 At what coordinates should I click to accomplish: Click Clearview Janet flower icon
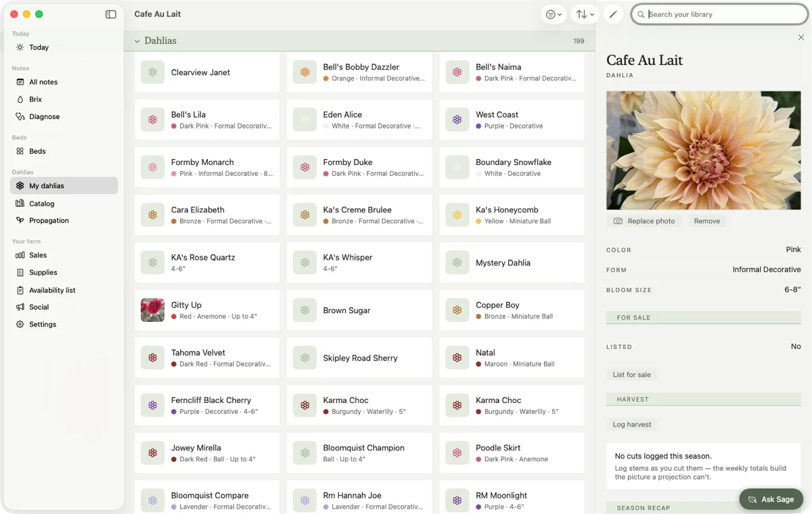153,72
